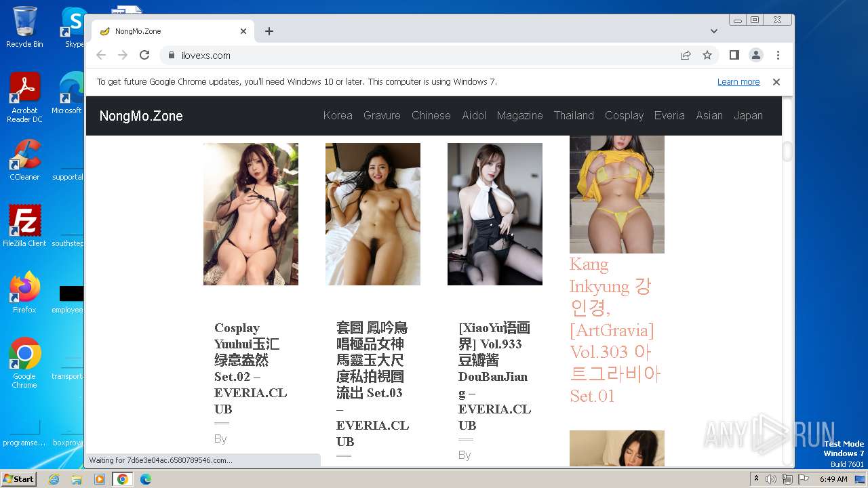Open the Cosplay navigation item
868x488 pixels.
624,116
